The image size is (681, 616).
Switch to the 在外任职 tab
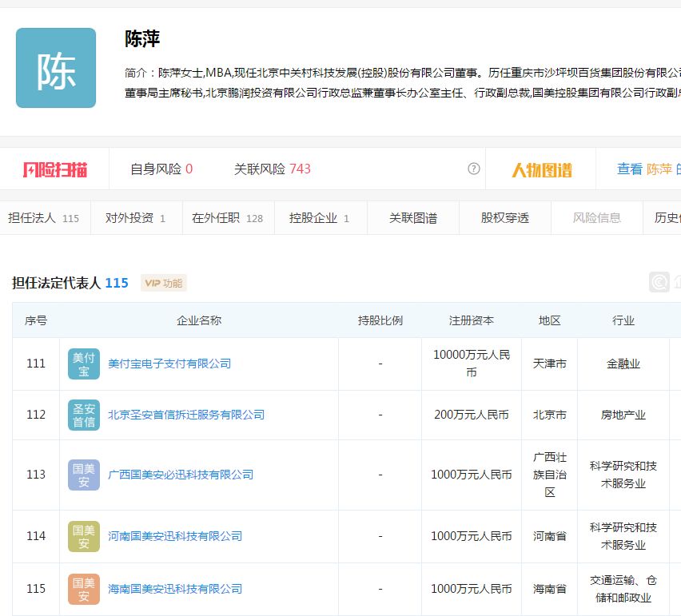coord(228,218)
